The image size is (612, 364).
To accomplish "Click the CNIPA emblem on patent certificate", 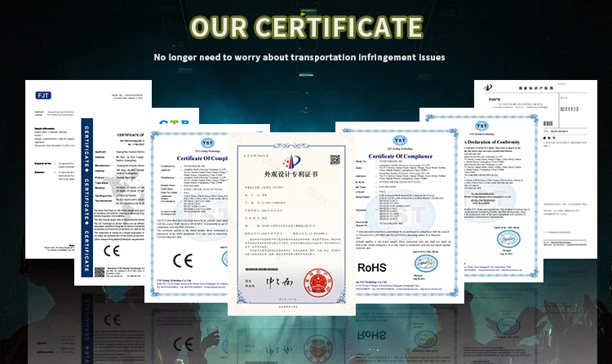I will point(291,162).
